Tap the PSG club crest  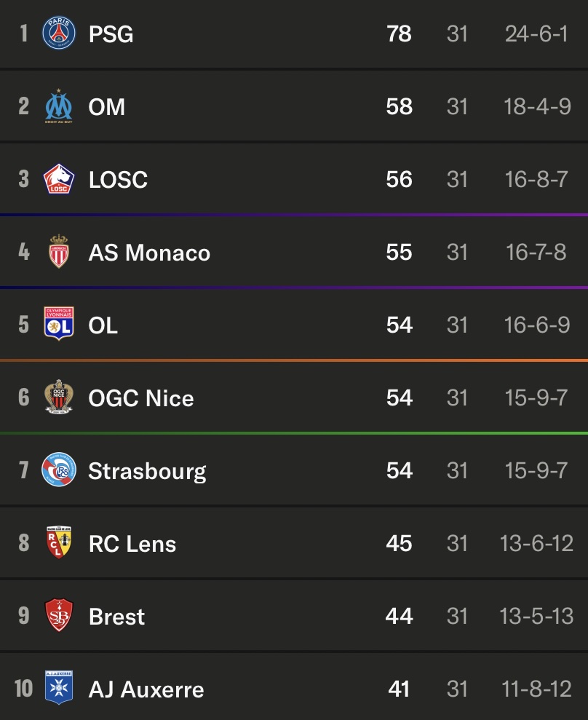click(59, 33)
